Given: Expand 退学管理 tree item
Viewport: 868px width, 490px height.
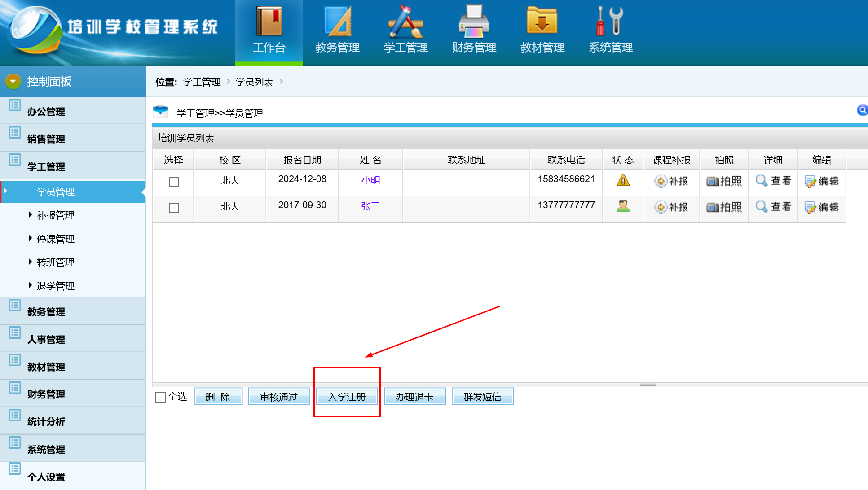Looking at the screenshot, I should click(55, 286).
